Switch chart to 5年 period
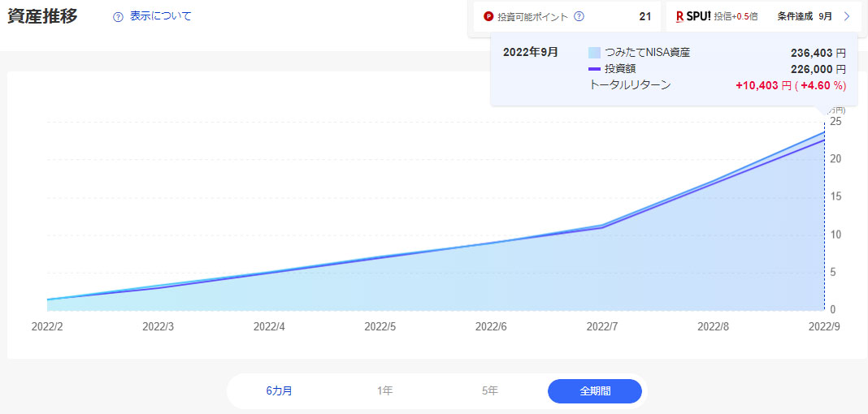Viewport: 868px width, 414px height. click(489, 390)
